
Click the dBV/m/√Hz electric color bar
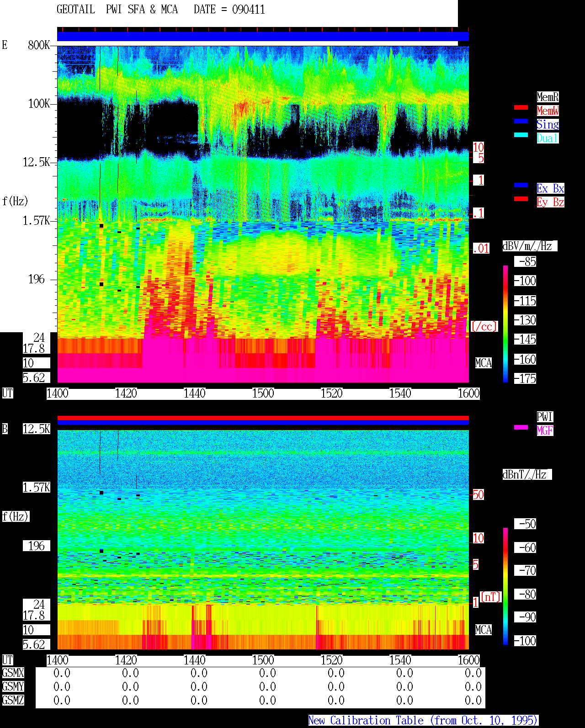[505, 324]
